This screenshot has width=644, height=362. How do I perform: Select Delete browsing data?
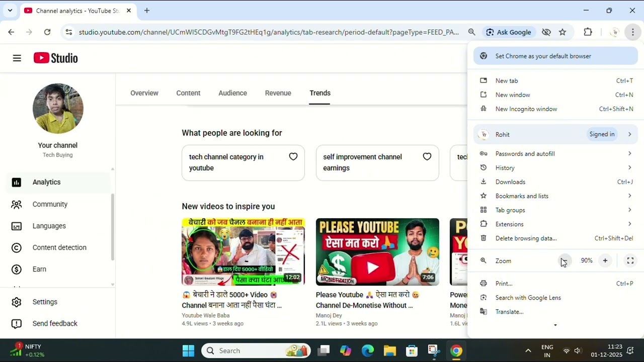(x=556, y=238)
